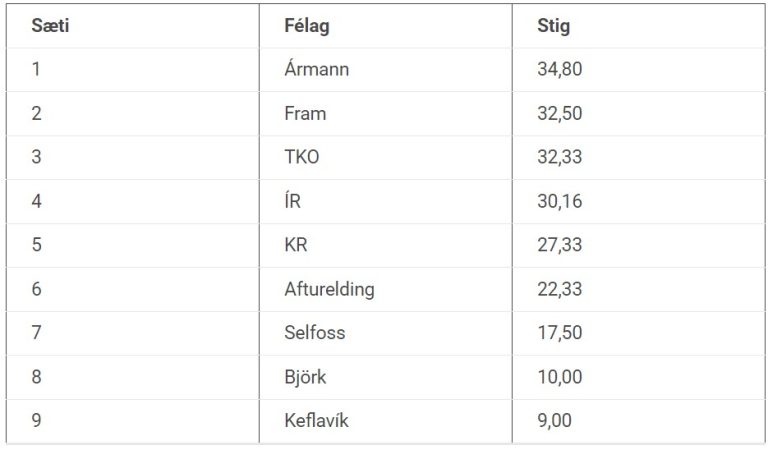The image size is (768, 450).
Task: Click the Afturelding team name
Action: pyautogui.click(x=329, y=289)
